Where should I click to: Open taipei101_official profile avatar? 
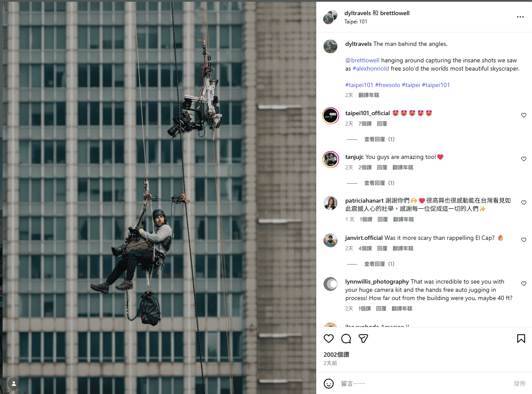point(330,116)
